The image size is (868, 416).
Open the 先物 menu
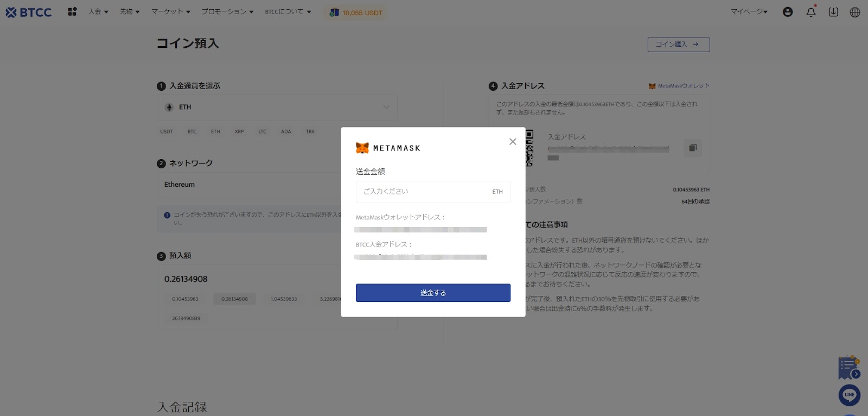coord(130,11)
